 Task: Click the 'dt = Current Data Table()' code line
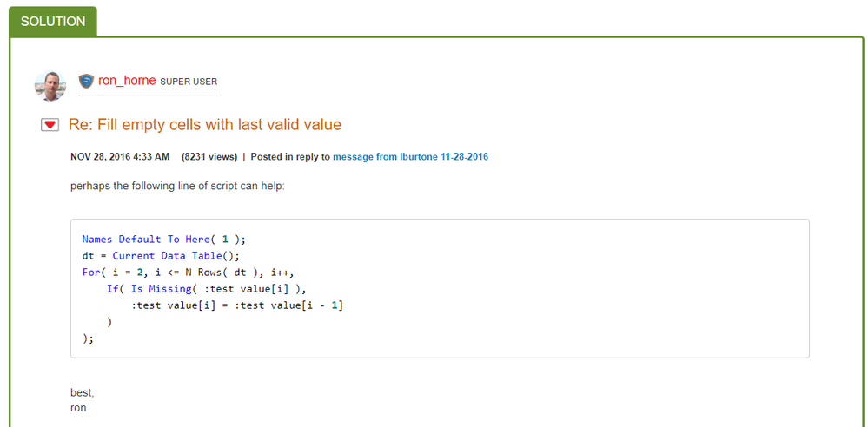(161, 256)
